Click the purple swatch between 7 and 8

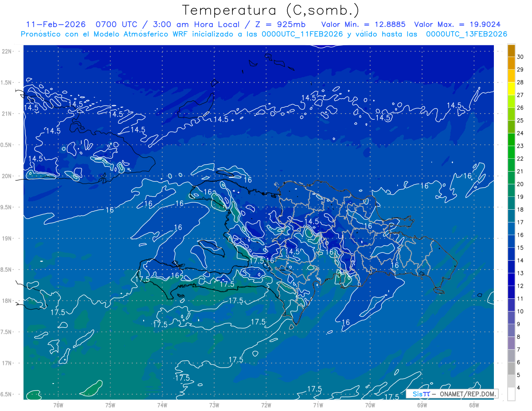coord(511,343)
